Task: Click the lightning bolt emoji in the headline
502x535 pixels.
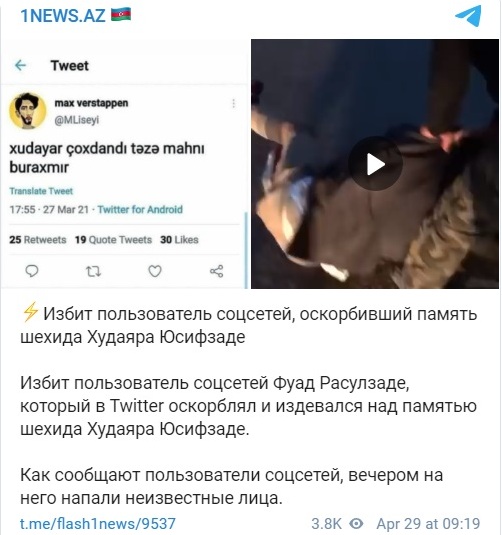Action: coord(30,312)
